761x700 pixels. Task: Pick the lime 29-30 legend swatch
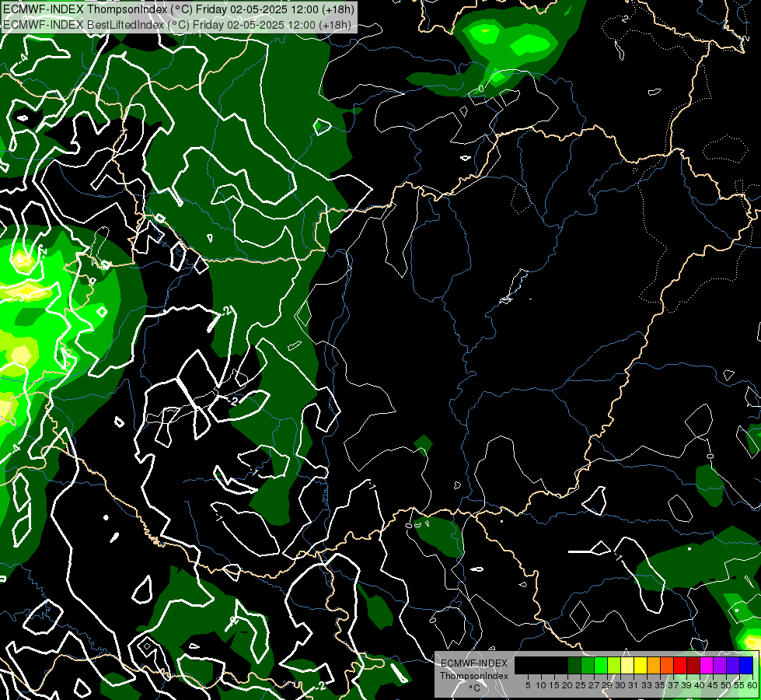click(614, 665)
